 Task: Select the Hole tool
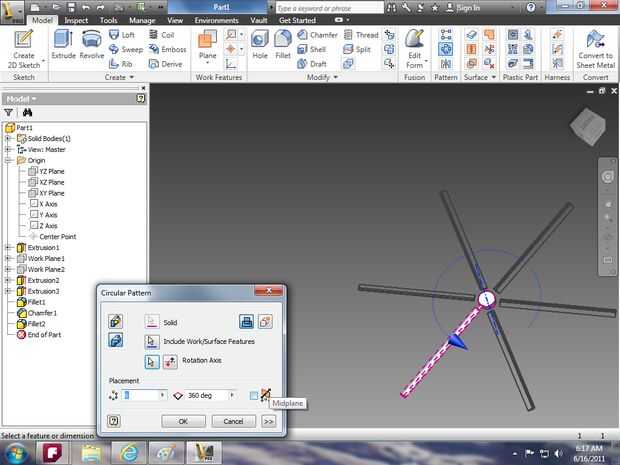pyautogui.click(x=260, y=44)
